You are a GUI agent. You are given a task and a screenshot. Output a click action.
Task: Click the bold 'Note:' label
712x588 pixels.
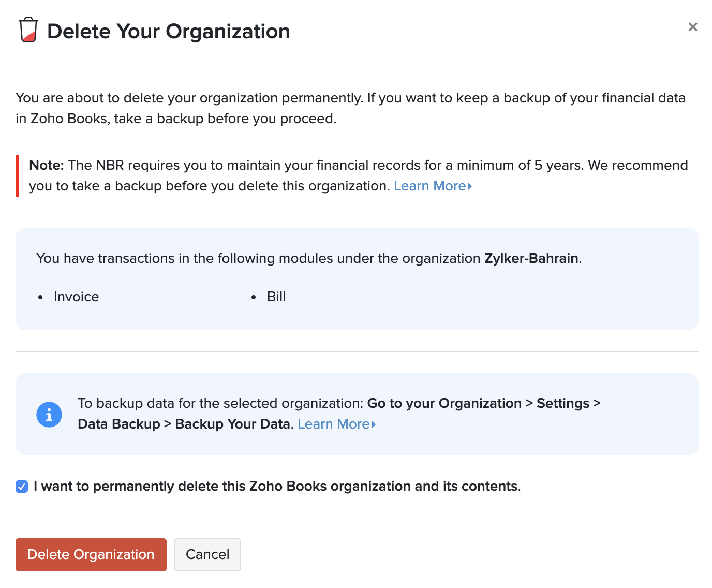46,166
